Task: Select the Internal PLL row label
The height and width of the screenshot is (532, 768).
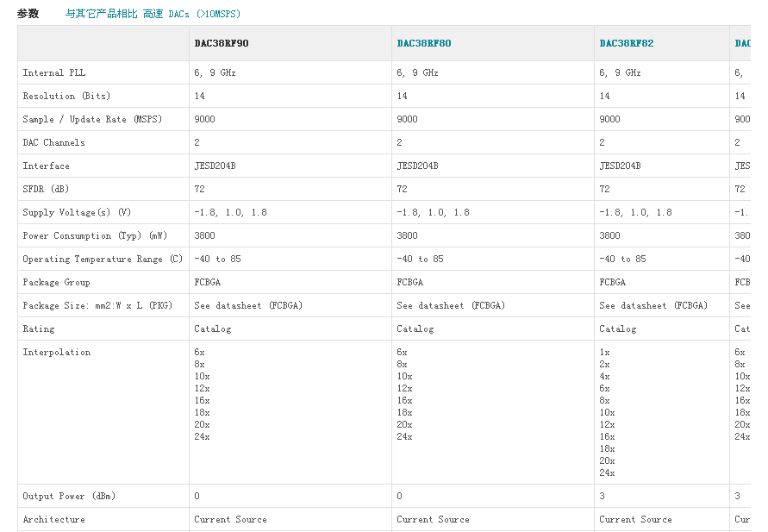Action: coord(54,73)
